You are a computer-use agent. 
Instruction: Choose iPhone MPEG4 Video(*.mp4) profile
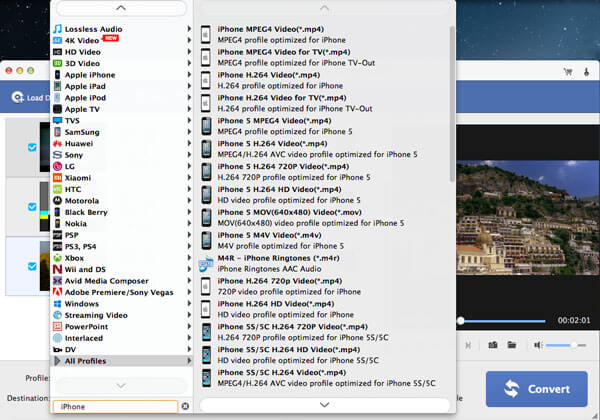point(323,34)
